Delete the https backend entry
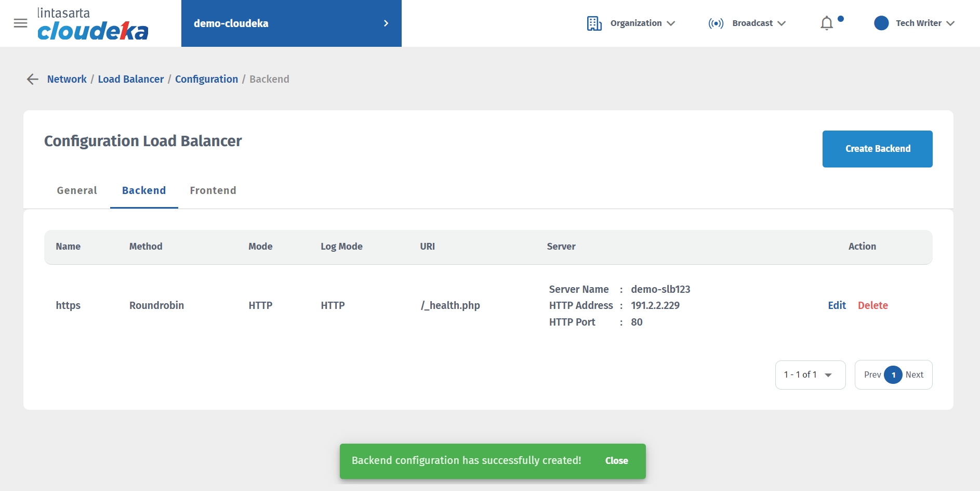This screenshot has width=980, height=491. pos(872,305)
